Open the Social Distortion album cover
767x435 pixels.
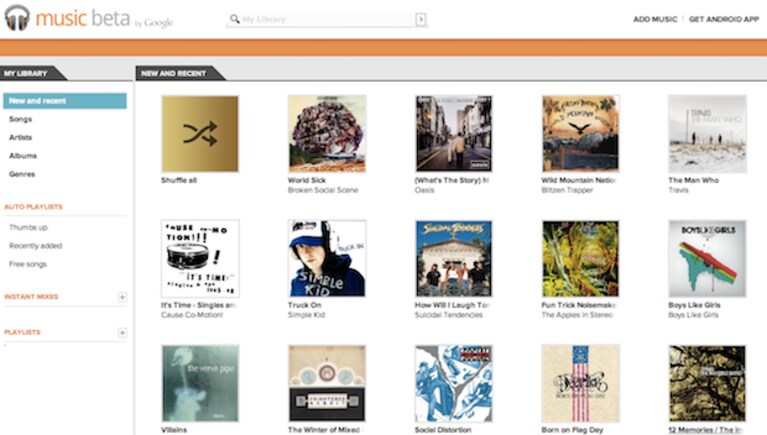(x=453, y=383)
